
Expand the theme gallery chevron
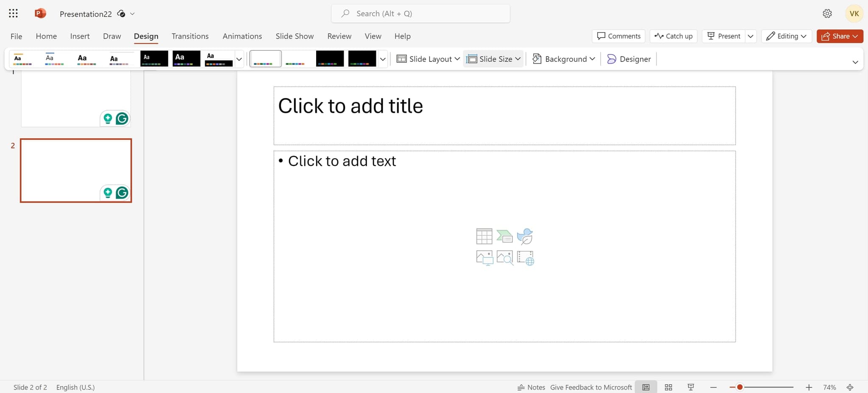239,59
